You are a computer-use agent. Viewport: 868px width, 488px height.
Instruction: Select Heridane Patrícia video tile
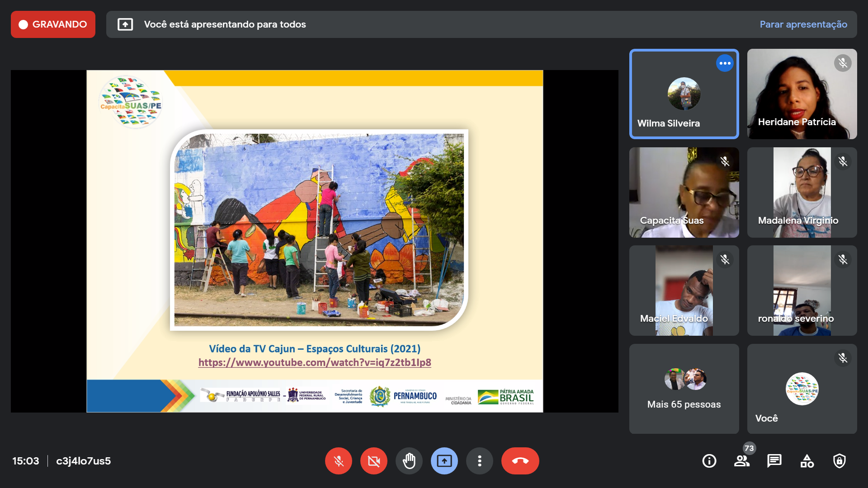[802, 94]
